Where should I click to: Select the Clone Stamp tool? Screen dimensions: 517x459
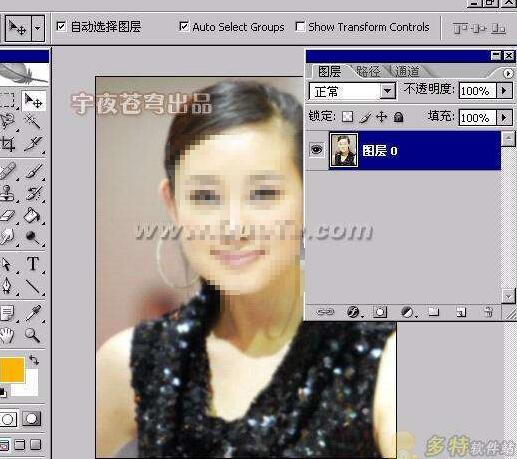coord(7,193)
